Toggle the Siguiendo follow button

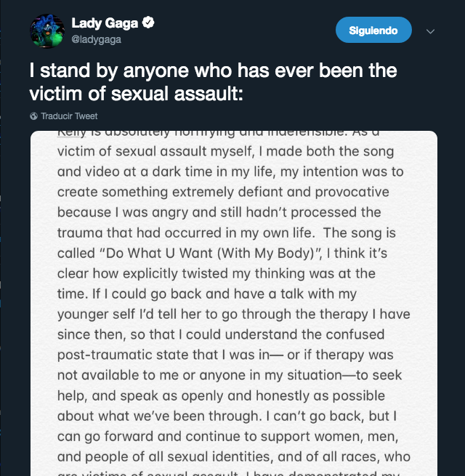click(x=373, y=30)
